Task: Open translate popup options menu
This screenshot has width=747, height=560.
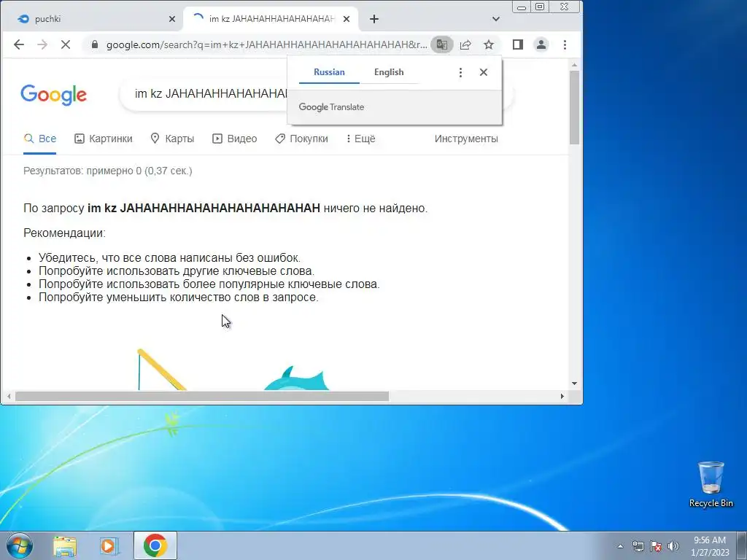Action: (x=460, y=72)
